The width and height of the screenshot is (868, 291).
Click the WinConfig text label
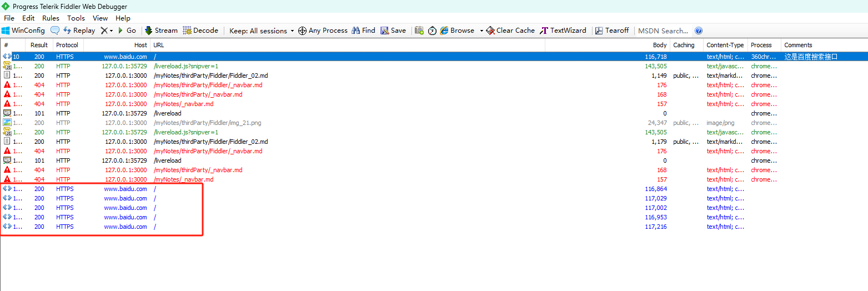[x=28, y=31]
